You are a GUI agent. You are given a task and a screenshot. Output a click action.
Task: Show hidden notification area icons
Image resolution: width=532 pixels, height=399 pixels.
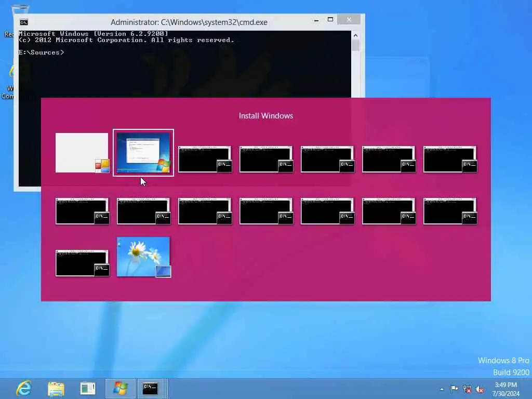point(442,389)
